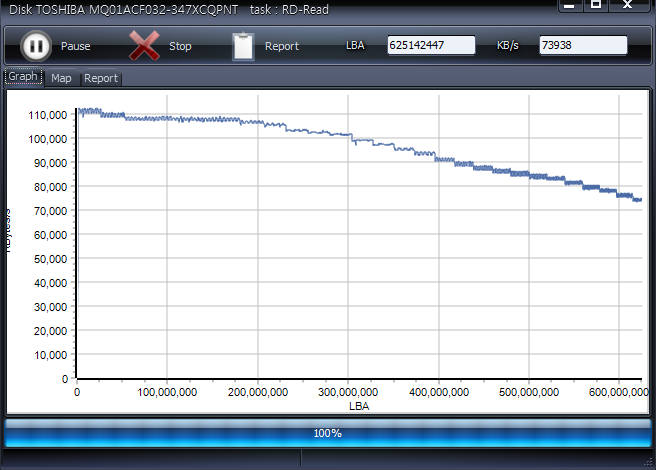This screenshot has width=656, height=470.
Task: Switch to the Graph tab
Action: [x=23, y=77]
